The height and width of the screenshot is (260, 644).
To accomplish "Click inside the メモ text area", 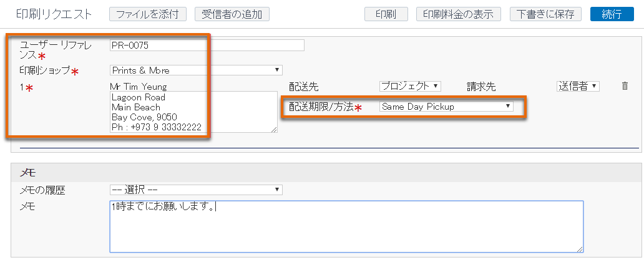I will (346, 226).
